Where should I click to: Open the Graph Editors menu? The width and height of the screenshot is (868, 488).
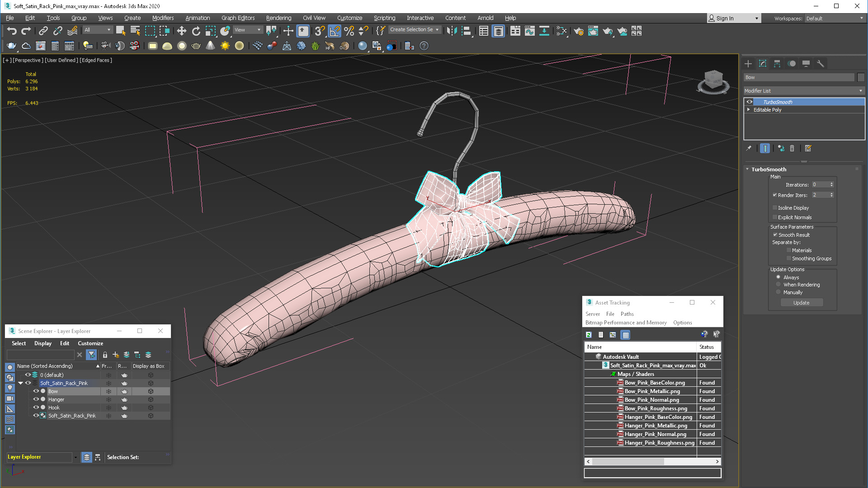[x=238, y=18]
